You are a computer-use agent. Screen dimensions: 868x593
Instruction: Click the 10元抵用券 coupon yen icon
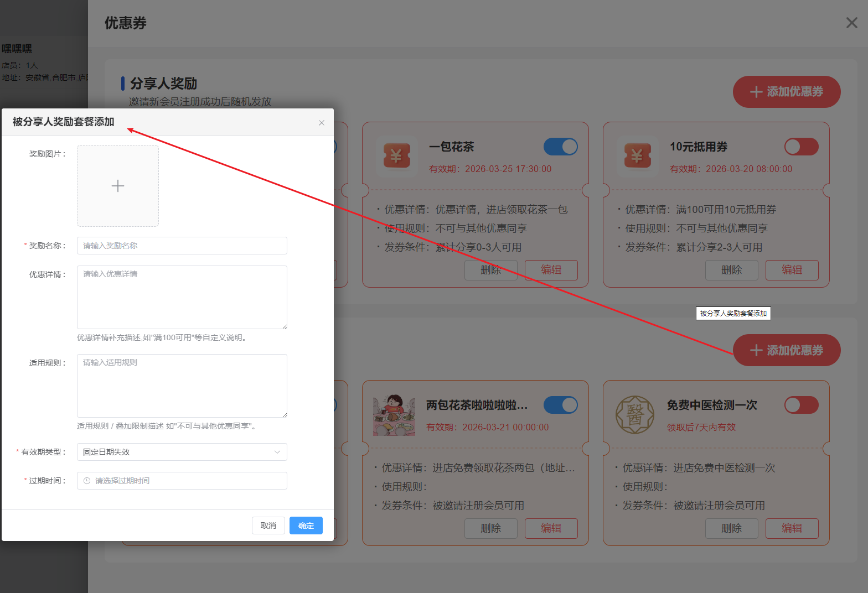(x=637, y=157)
